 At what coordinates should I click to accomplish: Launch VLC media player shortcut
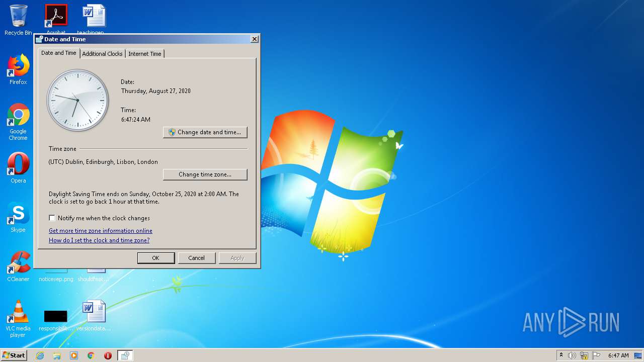click(x=18, y=319)
